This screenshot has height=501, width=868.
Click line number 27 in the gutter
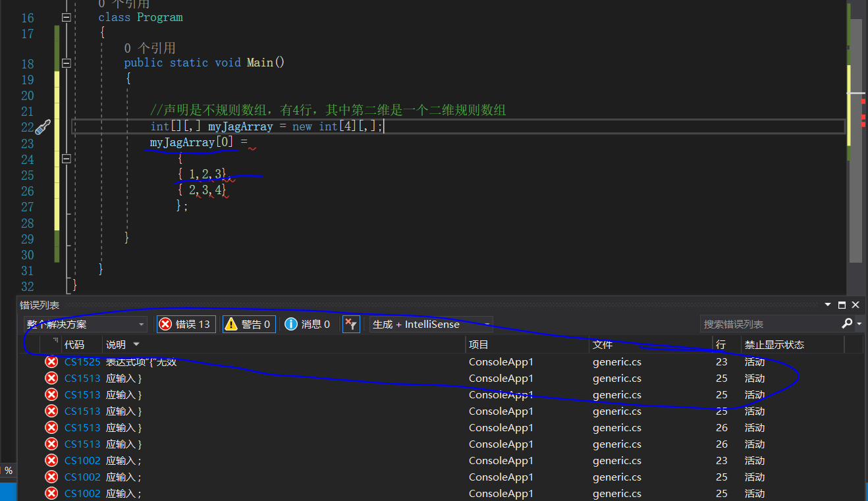pos(27,206)
